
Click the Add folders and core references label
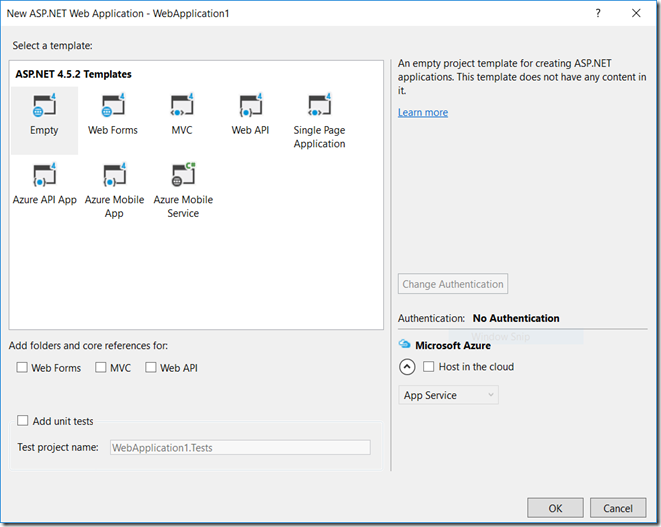[88, 346]
